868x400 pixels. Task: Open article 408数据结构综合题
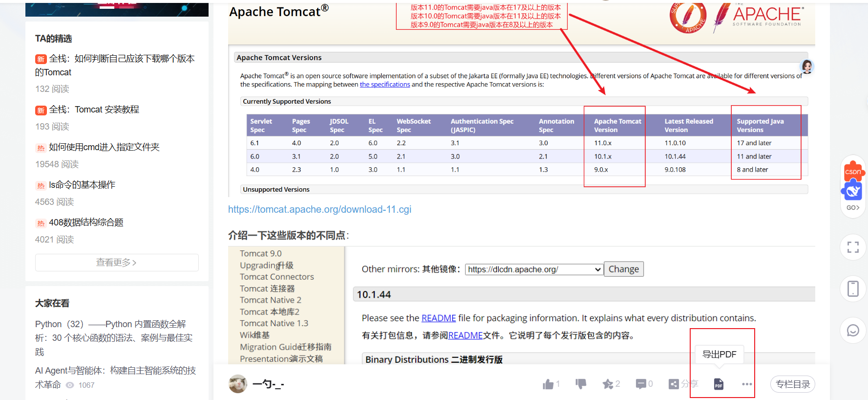[x=86, y=222]
